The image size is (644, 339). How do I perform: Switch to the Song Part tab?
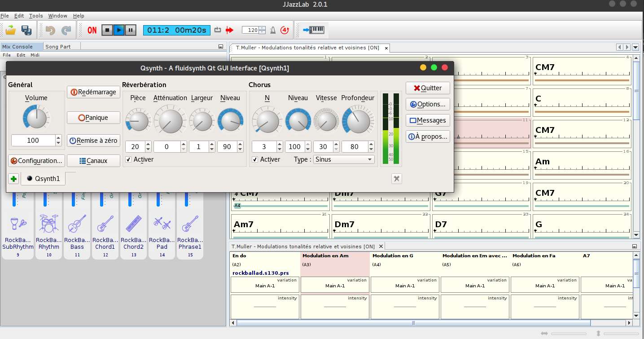[58, 46]
